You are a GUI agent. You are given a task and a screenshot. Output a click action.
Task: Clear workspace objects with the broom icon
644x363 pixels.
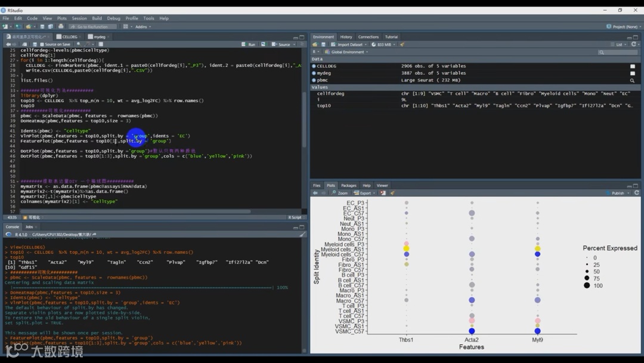coord(402,44)
